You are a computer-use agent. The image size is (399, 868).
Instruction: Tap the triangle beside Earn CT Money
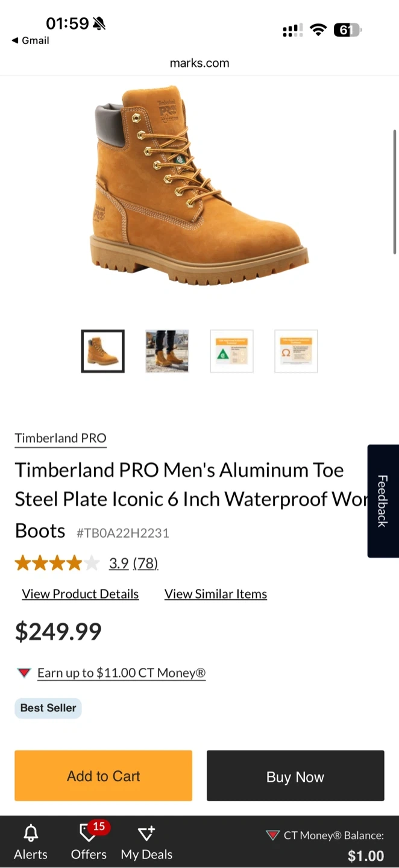[x=24, y=673]
